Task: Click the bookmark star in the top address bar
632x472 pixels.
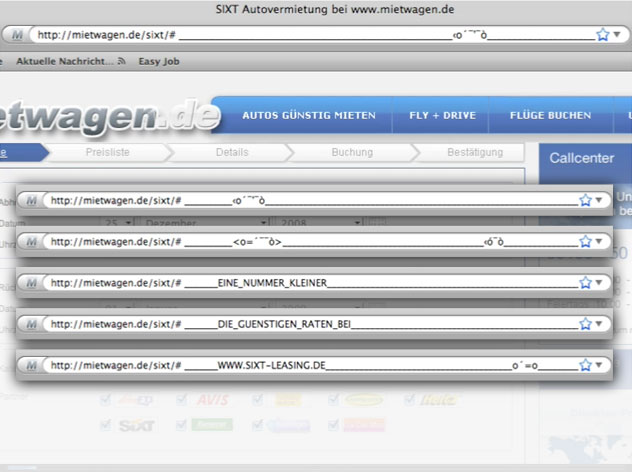Action: [602, 34]
